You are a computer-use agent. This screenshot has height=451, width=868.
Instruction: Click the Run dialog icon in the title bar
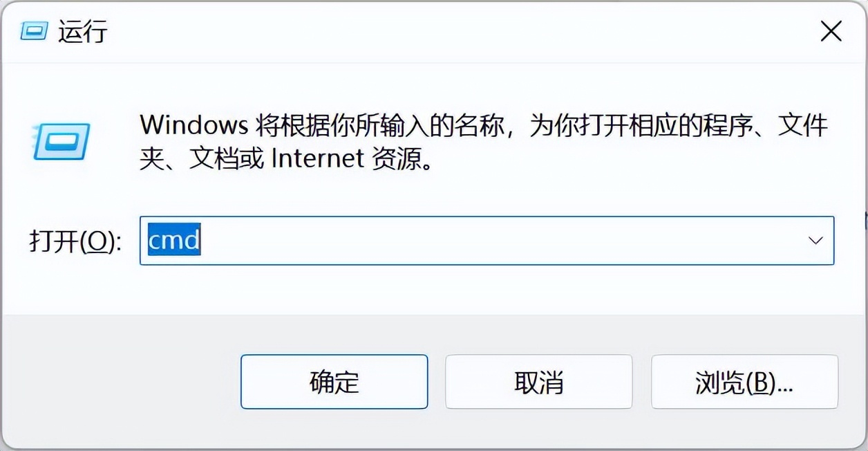[33, 32]
